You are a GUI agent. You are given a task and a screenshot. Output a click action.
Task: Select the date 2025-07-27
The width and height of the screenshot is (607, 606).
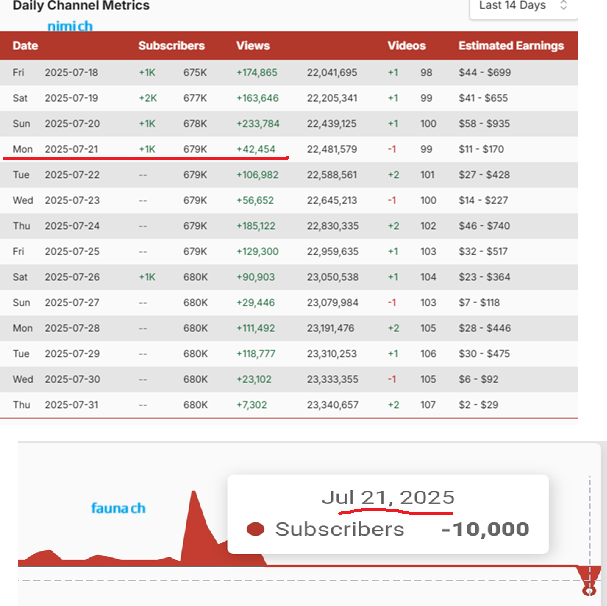(x=72, y=302)
